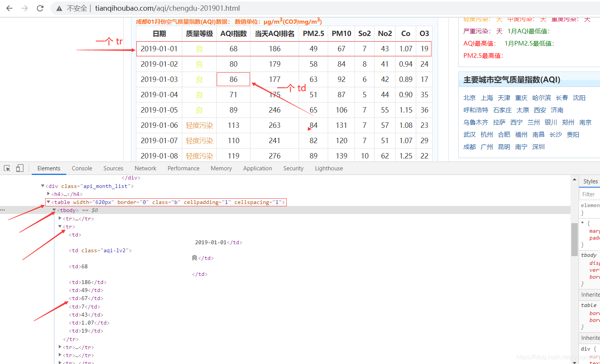The width and height of the screenshot is (600, 364).
Task: Click the Elements panel scroll-up arrow
Action: coord(574,179)
